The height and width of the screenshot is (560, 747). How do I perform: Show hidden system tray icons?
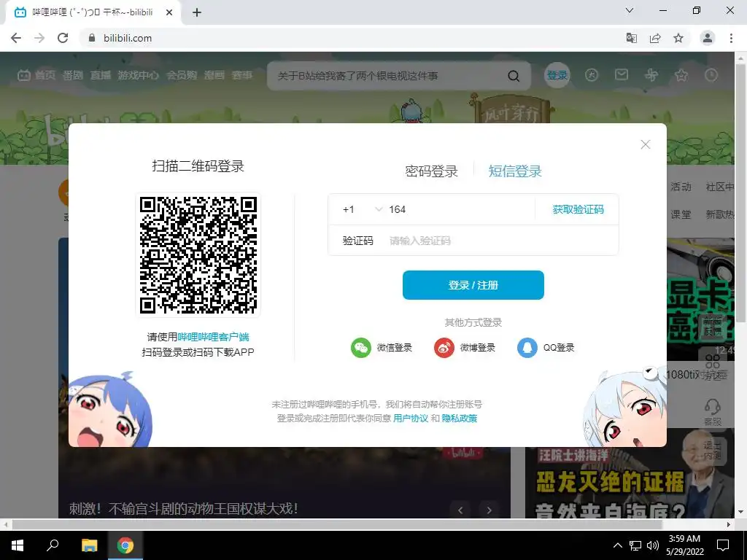coord(617,545)
